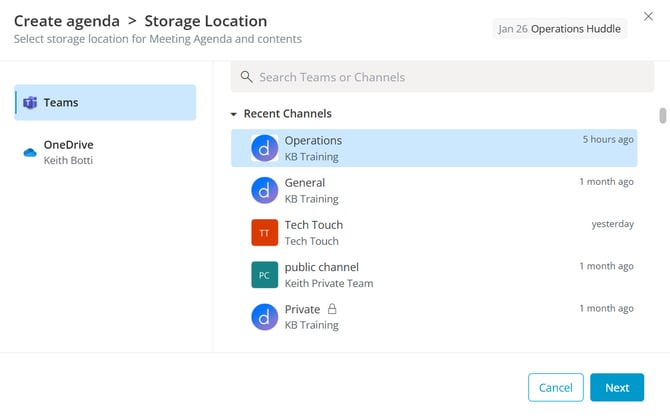Click the search magnifier icon

coord(245,77)
